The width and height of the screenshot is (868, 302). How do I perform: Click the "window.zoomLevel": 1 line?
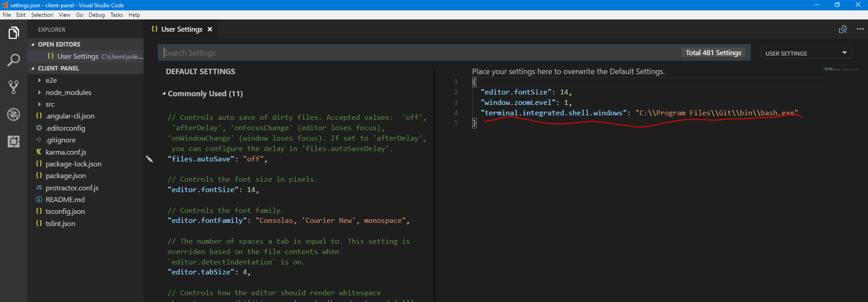click(x=526, y=103)
